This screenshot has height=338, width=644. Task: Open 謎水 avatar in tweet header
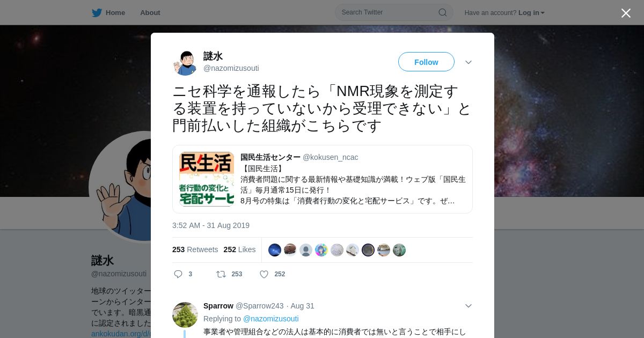point(185,63)
